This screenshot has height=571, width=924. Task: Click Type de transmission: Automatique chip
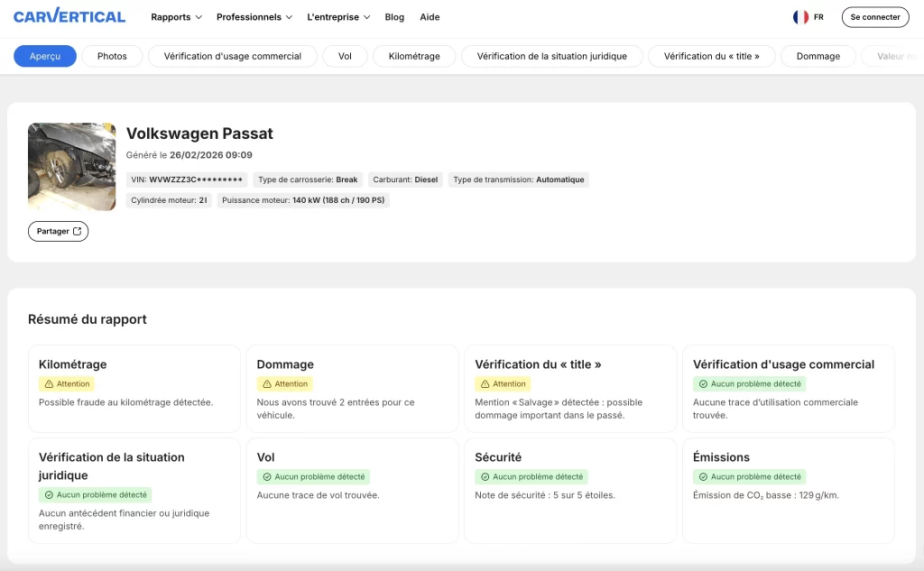pos(519,180)
